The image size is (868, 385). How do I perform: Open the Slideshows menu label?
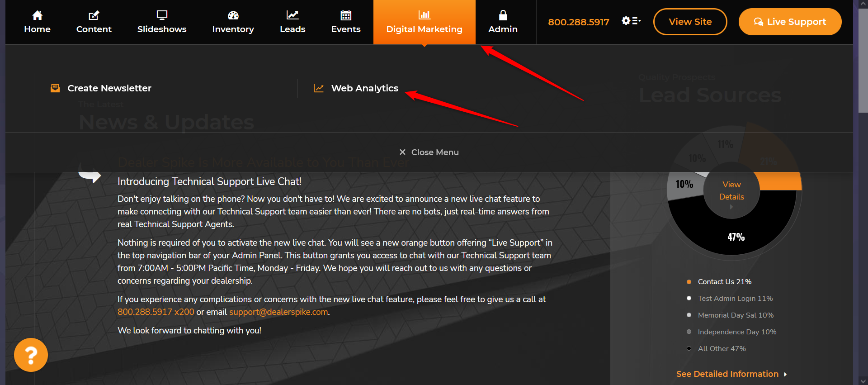(x=162, y=29)
